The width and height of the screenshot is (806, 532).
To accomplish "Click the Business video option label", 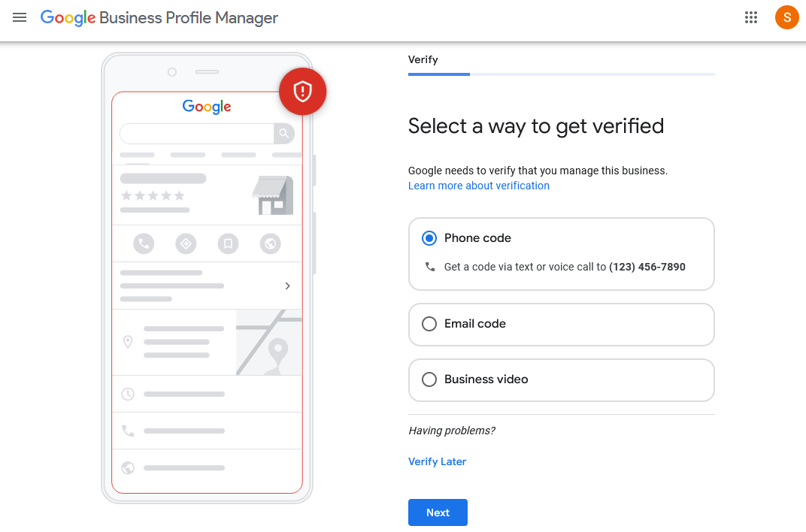I will coord(486,379).
